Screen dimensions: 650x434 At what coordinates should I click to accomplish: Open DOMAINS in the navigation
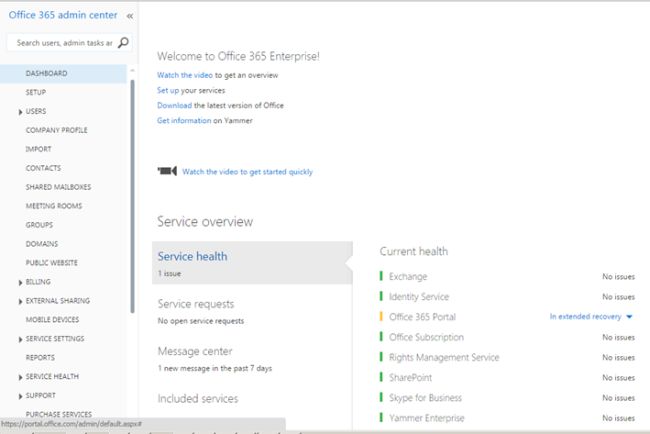point(41,244)
